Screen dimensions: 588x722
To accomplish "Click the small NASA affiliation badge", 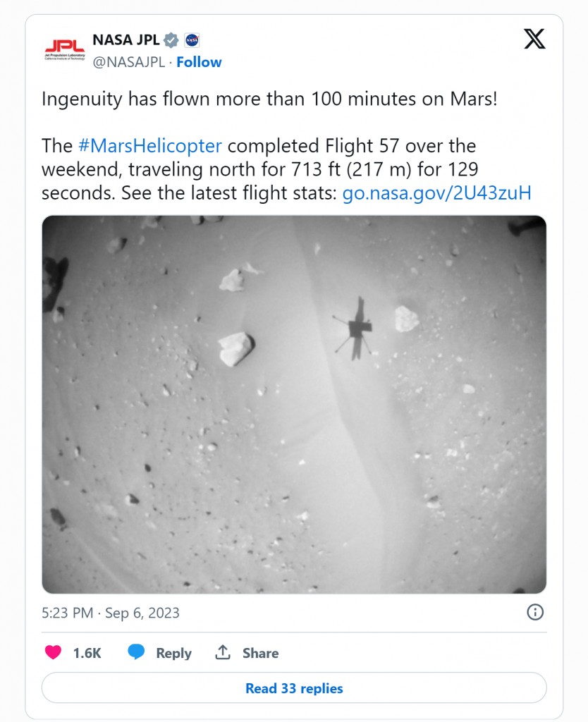I will coord(192,39).
